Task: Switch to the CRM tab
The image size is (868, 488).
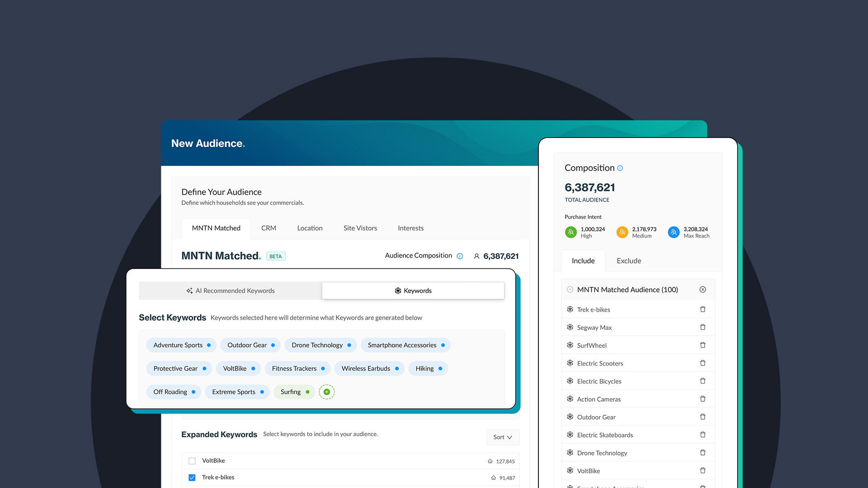Action: 269,228
